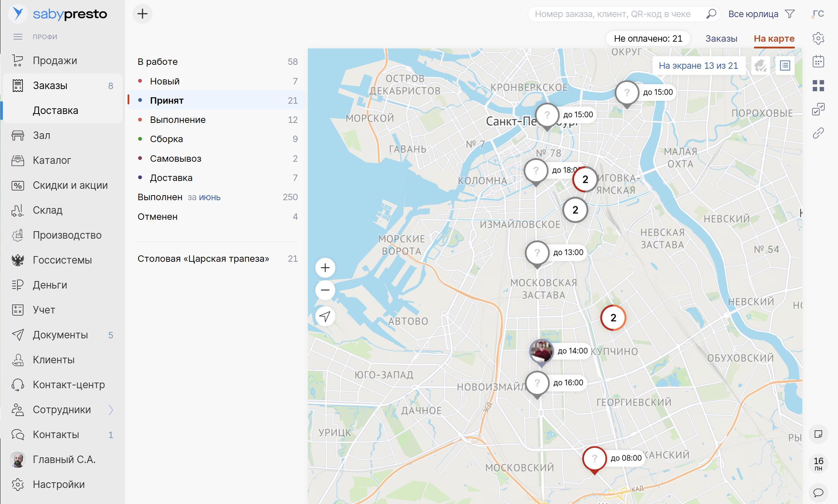Click courier photo marker до 14:00
Image resolution: width=838 pixels, height=504 pixels.
tap(541, 351)
